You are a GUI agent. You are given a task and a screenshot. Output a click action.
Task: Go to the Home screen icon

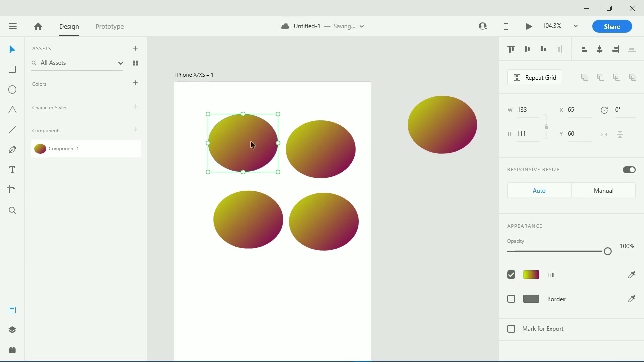tap(38, 26)
